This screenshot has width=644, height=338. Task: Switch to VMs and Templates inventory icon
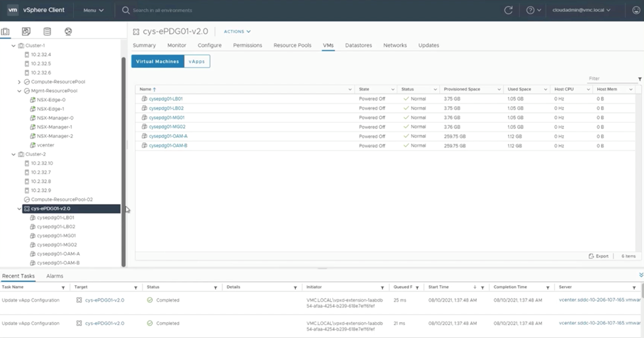tap(26, 32)
